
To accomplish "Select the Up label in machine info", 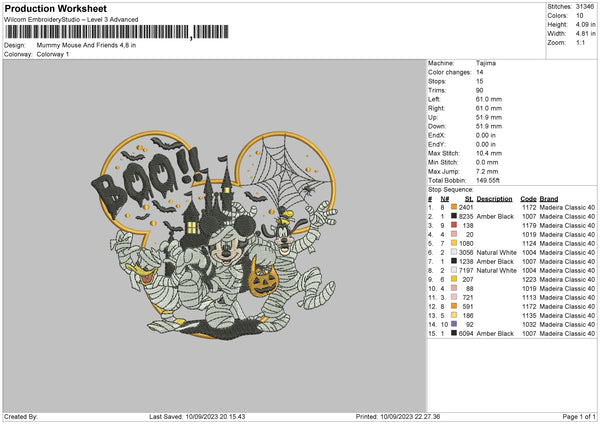I will 433,117.
